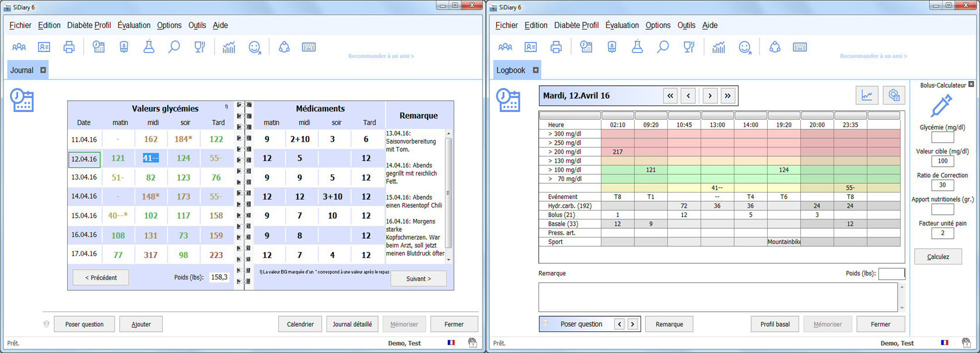Screen dimensions: 980x353
Task: Jump forward with the double-arrow date button
Action: point(727,96)
